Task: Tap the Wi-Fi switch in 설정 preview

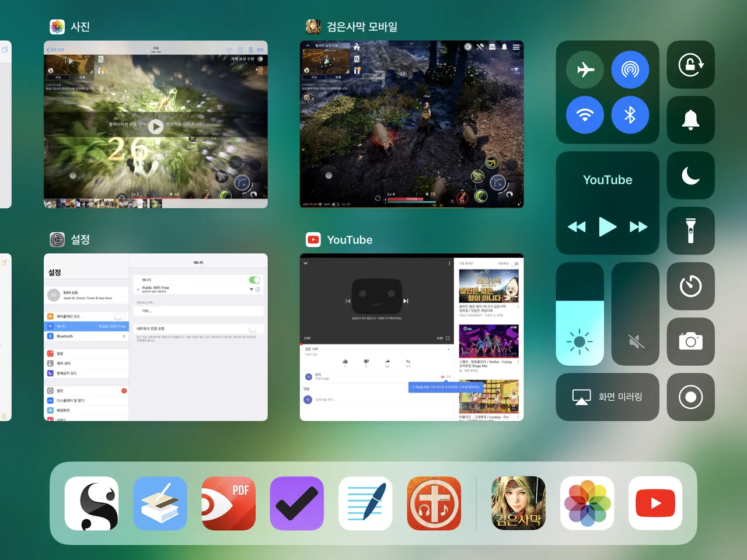Action: pyautogui.click(x=254, y=280)
